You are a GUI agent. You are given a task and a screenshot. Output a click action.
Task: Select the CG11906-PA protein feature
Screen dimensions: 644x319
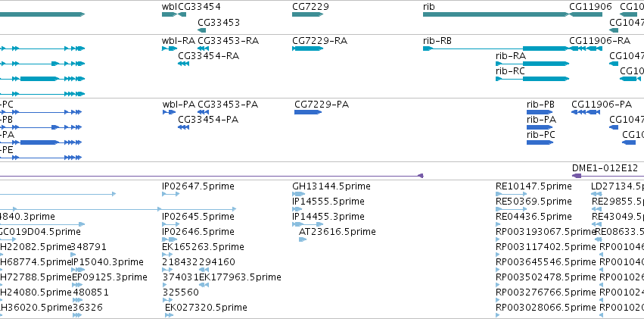[x=586, y=112]
